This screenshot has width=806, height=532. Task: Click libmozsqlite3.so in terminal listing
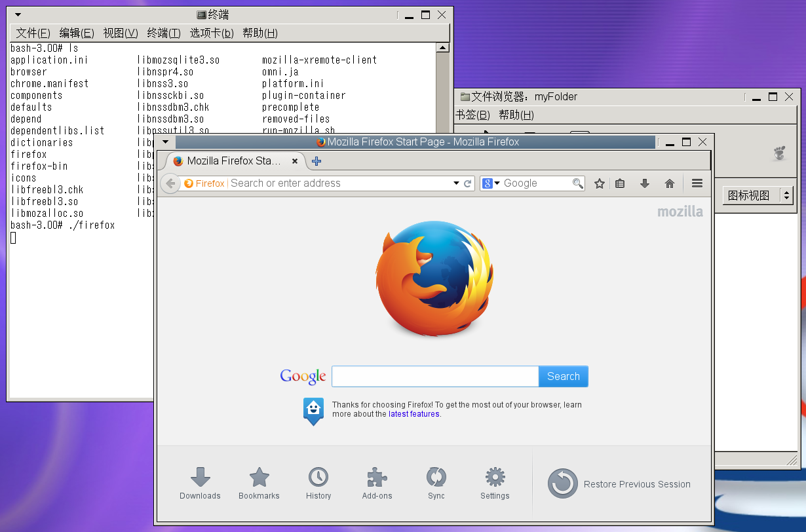[x=178, y=60]
